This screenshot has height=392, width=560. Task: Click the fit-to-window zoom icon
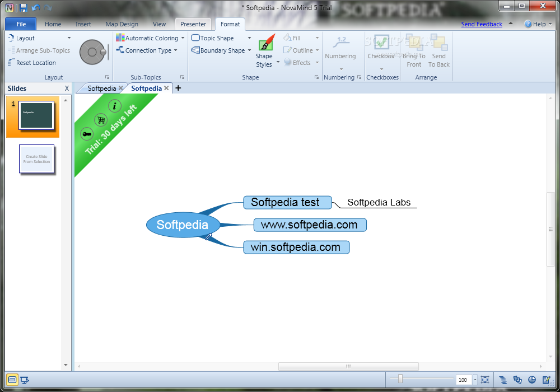pyautogui.click(x=484, y=380)
